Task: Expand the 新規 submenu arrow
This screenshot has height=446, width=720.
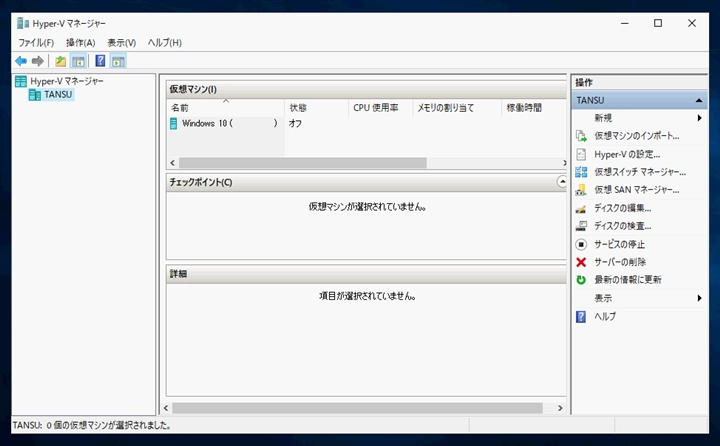Action: tap(699, 118)
